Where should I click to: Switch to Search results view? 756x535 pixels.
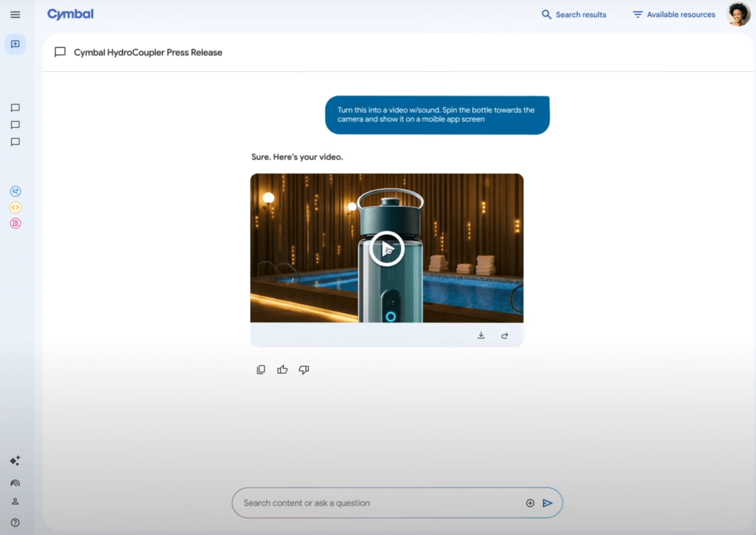tap(574, 14)
